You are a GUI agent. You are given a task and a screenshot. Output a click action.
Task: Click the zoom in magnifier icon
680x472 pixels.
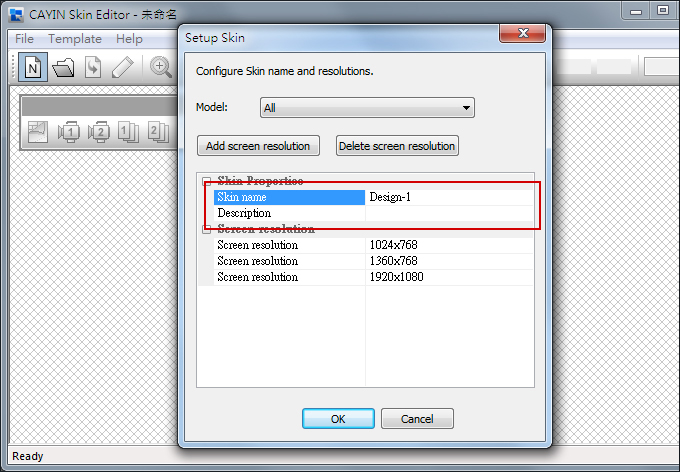pos(160,68)
